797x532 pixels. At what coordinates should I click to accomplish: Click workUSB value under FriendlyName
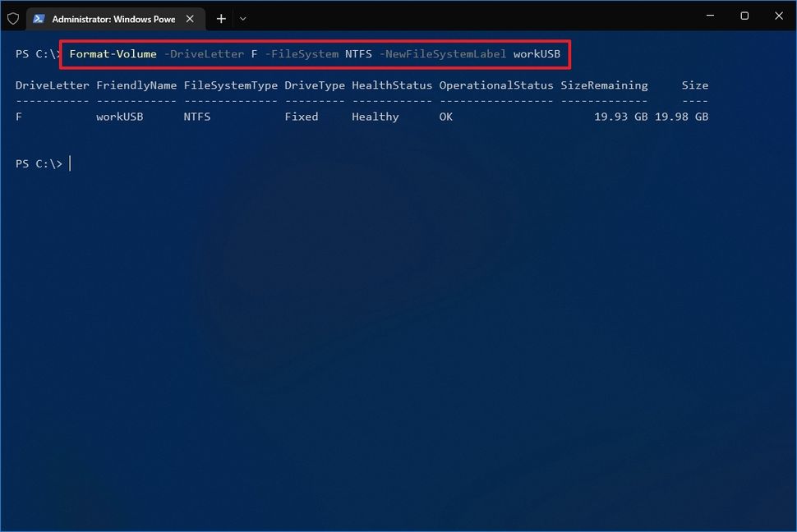point(119,117)
